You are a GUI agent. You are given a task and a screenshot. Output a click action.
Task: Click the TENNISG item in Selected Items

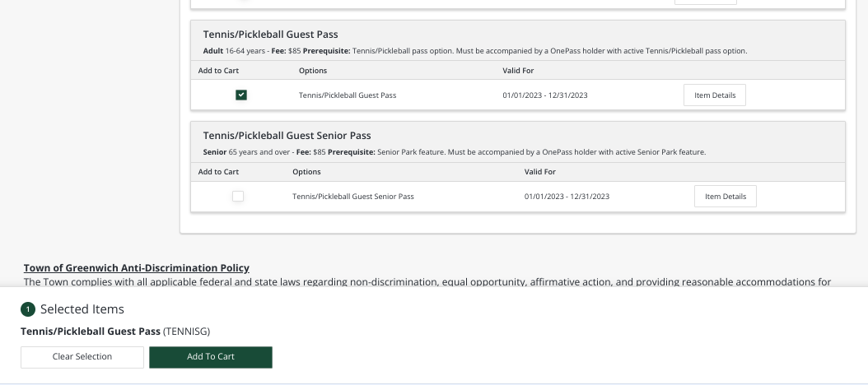click(115, 332)
